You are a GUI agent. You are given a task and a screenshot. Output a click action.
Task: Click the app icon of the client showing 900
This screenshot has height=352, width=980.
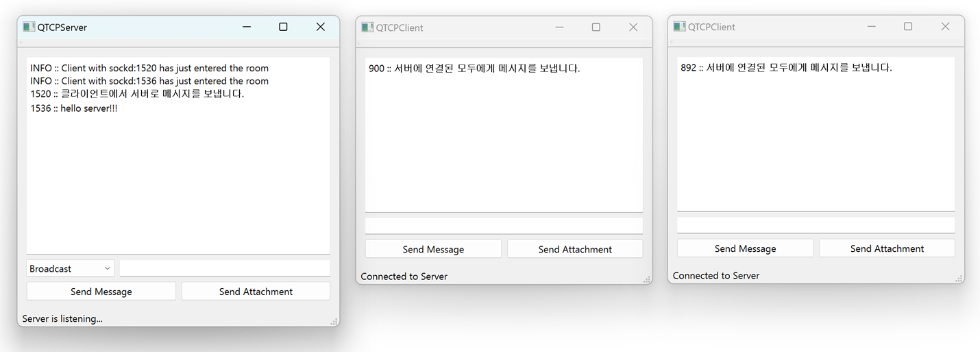point(367,27)
